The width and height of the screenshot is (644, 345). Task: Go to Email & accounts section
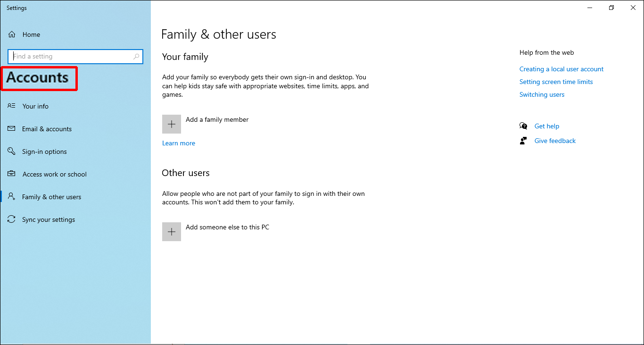coord(47,129)
